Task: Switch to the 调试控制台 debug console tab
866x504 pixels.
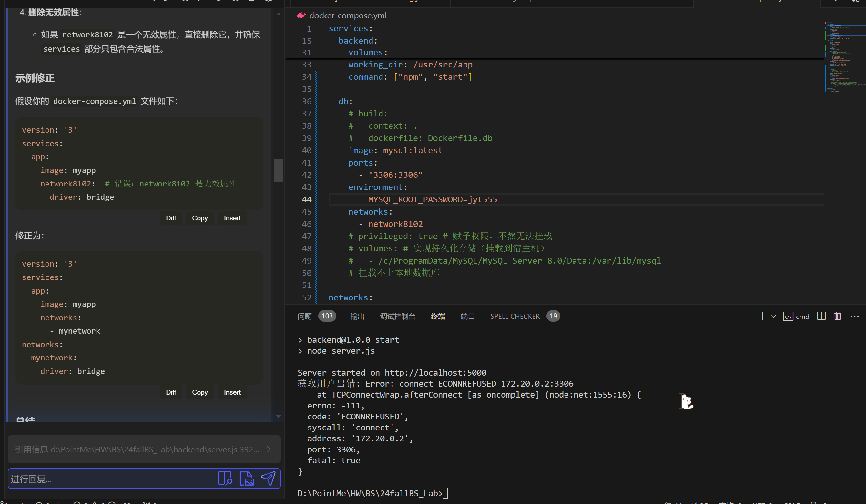Action: click(398, 316)
